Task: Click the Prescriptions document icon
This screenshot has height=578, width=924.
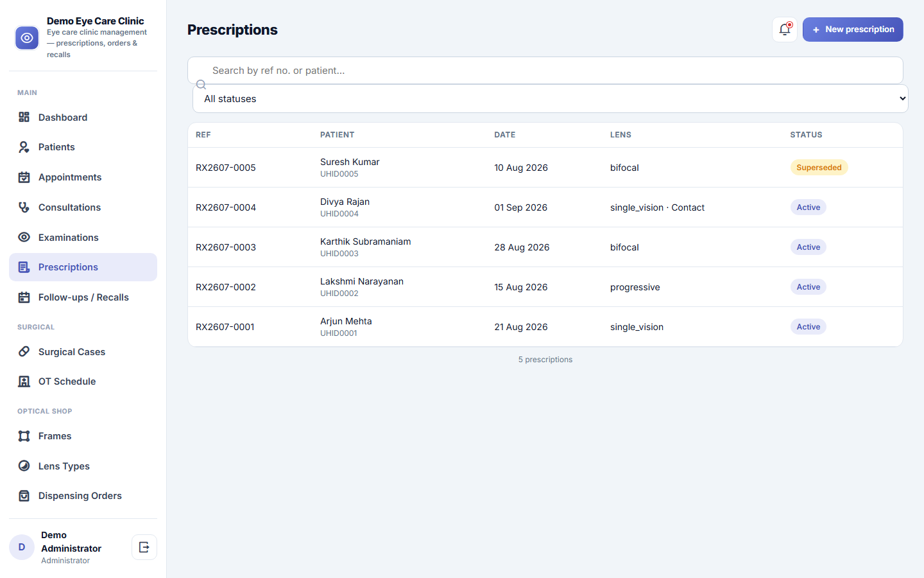Action: tap(24, 267)
